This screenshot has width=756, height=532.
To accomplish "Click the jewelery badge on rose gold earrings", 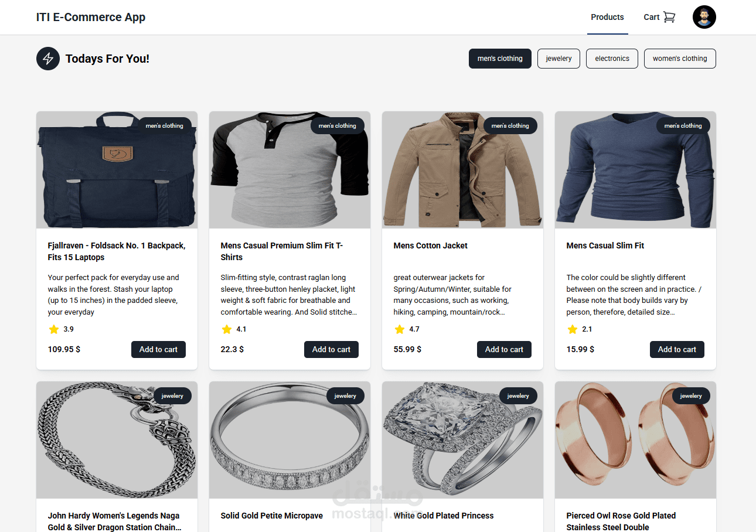I will [691, 396].
